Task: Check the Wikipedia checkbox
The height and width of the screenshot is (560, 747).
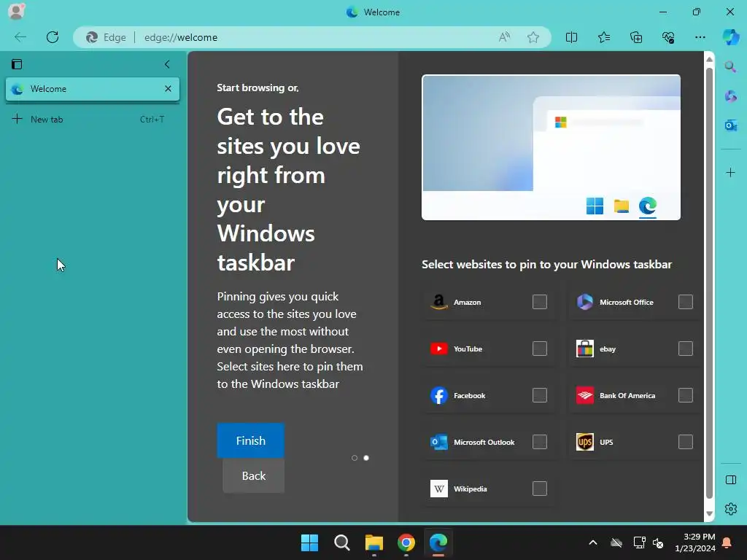Action: 539,489
